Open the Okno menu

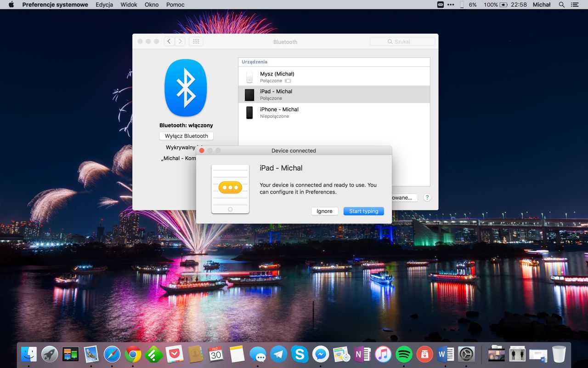152,5
